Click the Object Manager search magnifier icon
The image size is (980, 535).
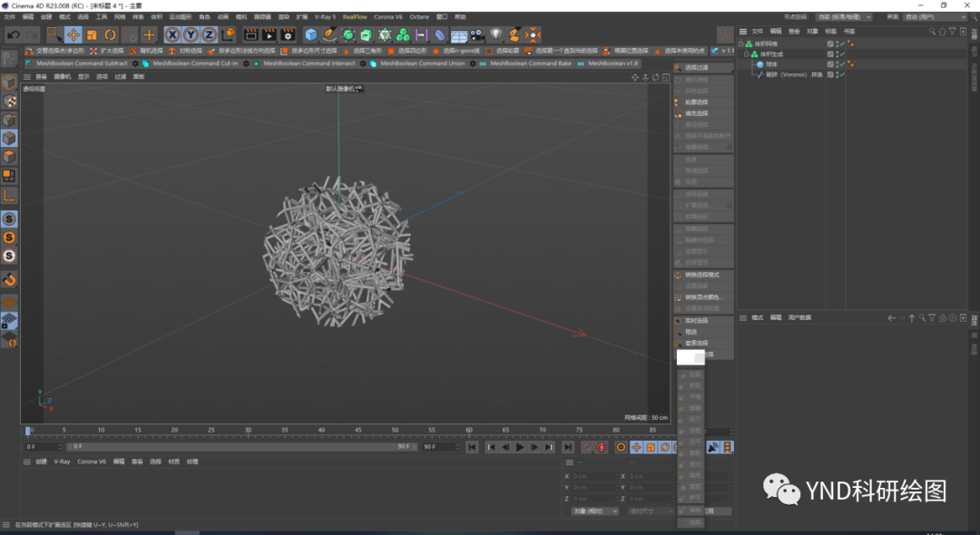click(932, 31)
